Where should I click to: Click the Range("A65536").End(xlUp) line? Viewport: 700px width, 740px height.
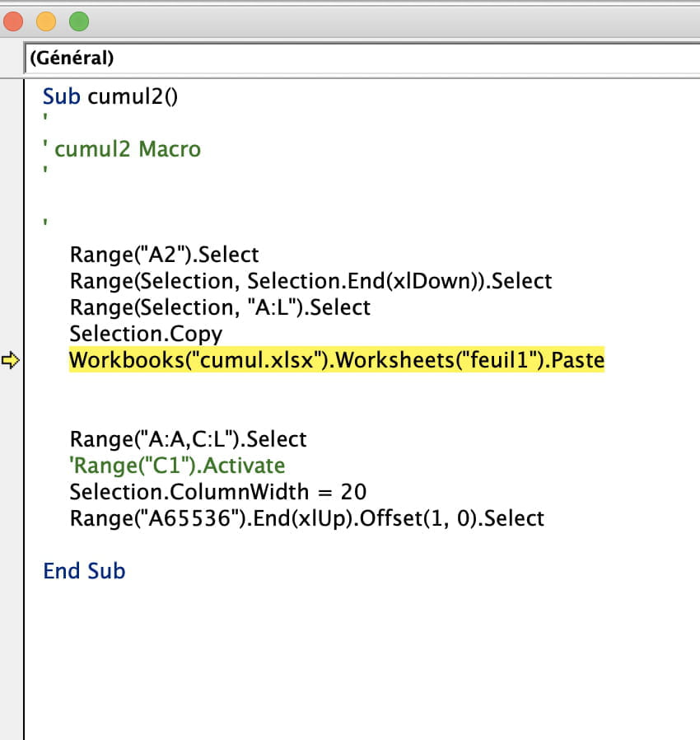point(307,518)
